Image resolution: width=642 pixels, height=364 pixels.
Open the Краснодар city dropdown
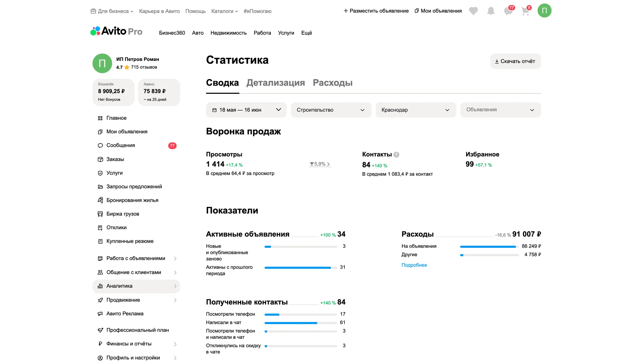point(416,110)
